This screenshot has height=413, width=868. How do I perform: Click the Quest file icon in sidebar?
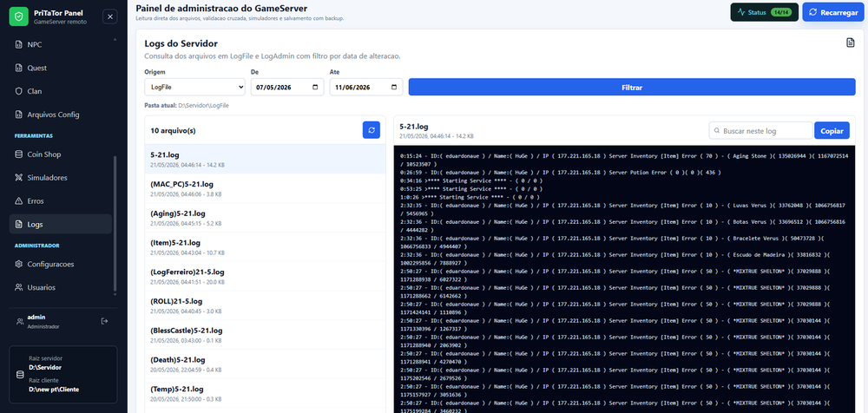point(18,68)
